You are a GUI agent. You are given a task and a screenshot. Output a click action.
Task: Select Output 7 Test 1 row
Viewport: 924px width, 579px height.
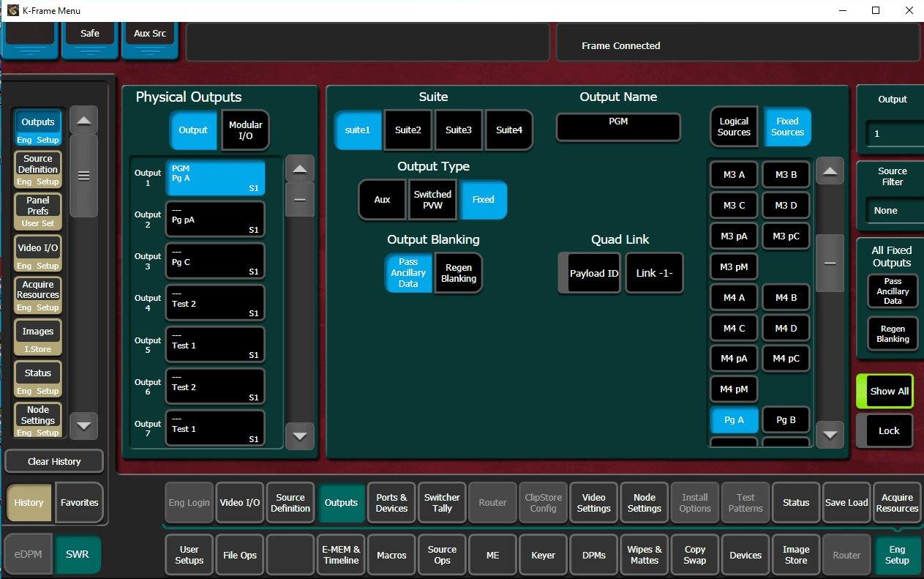[215, 427]
